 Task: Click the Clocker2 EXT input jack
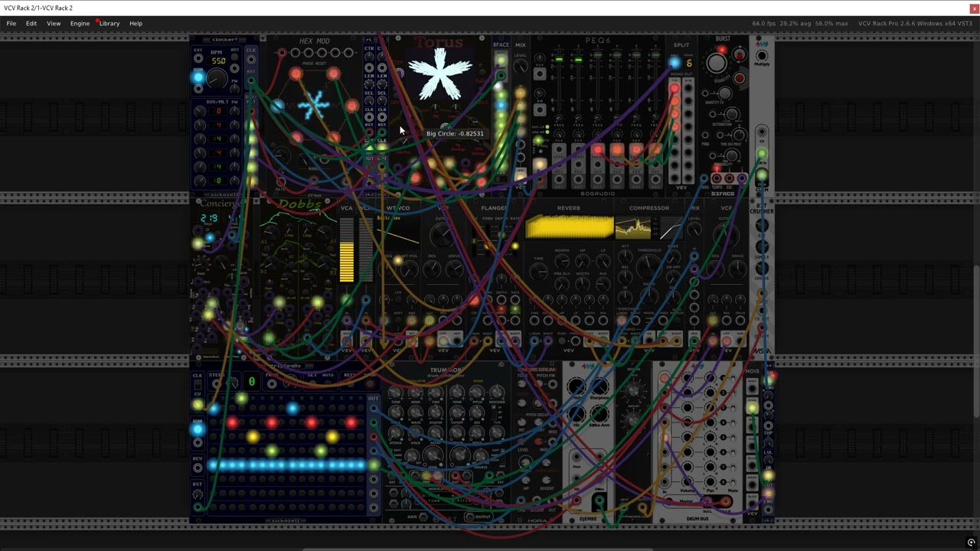(198, 60)
